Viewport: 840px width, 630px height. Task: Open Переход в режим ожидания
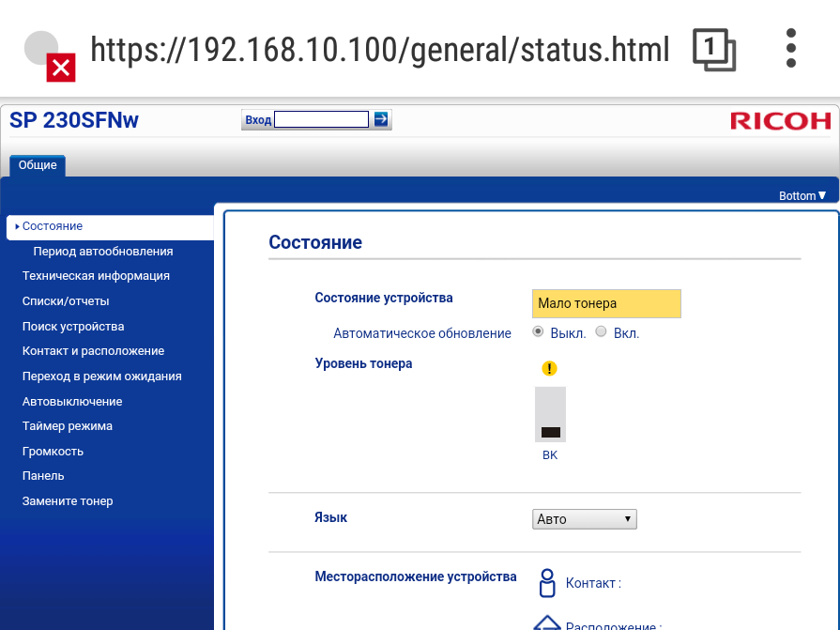click(101, 376)
